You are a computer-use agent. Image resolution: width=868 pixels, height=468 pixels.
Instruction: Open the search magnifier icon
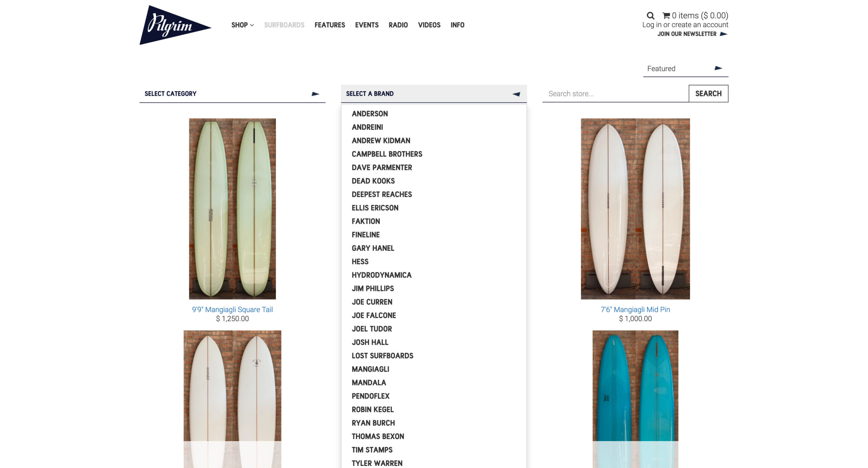point(650,16)
